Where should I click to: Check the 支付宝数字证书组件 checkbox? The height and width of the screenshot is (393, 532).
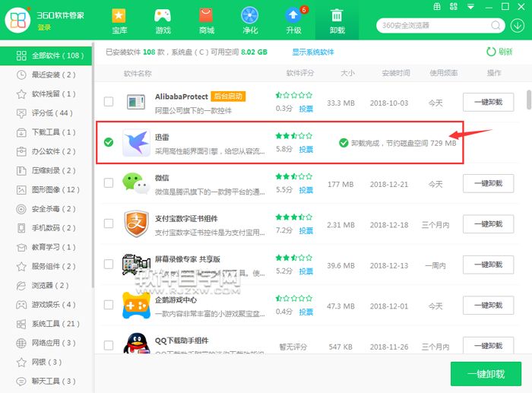click(109, 223)
